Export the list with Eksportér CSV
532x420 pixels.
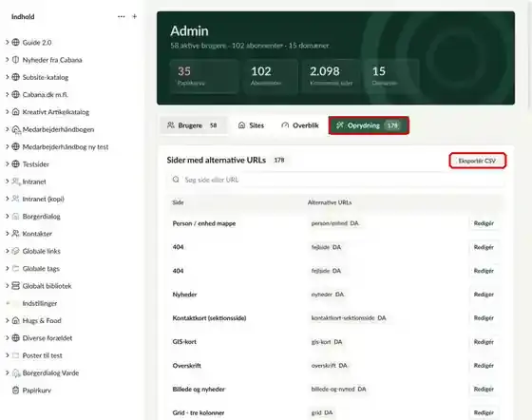477,161
